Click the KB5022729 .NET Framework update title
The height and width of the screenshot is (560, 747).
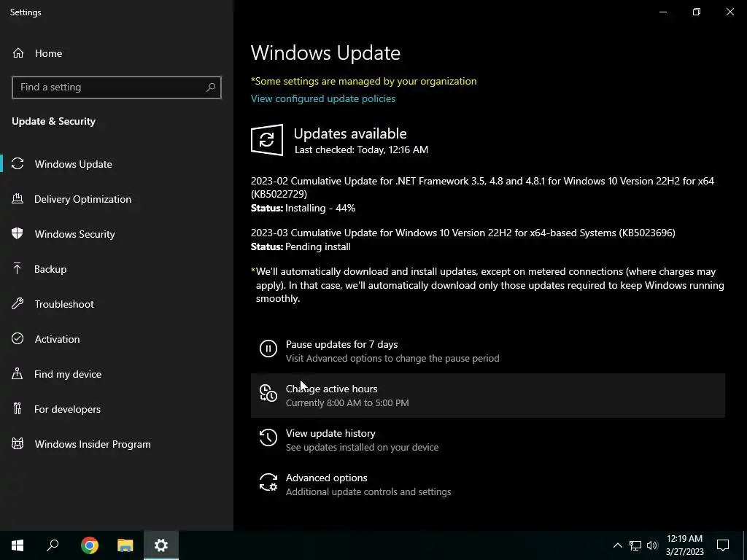pos(483,187)
